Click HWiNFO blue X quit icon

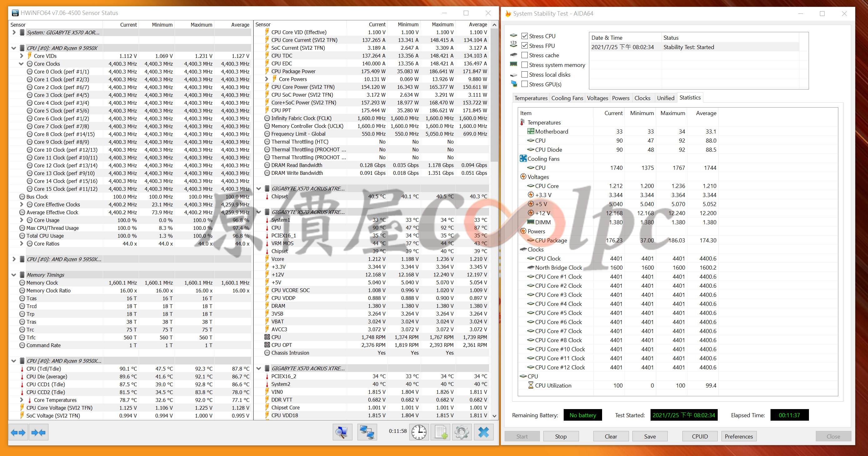(484, 432)
